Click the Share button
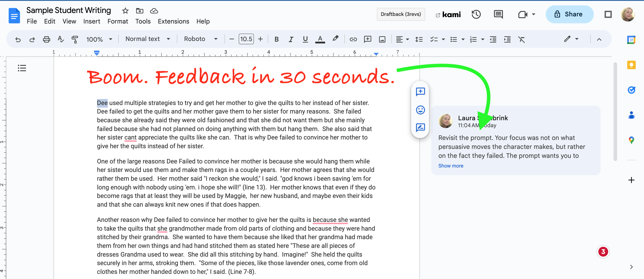 coord(569,14)
